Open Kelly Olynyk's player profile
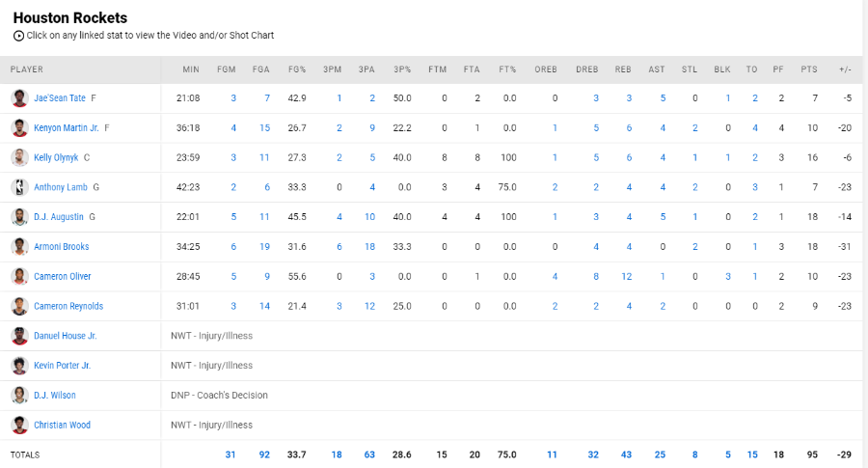The width and height of the screenshot is (868, 468). 56,157
